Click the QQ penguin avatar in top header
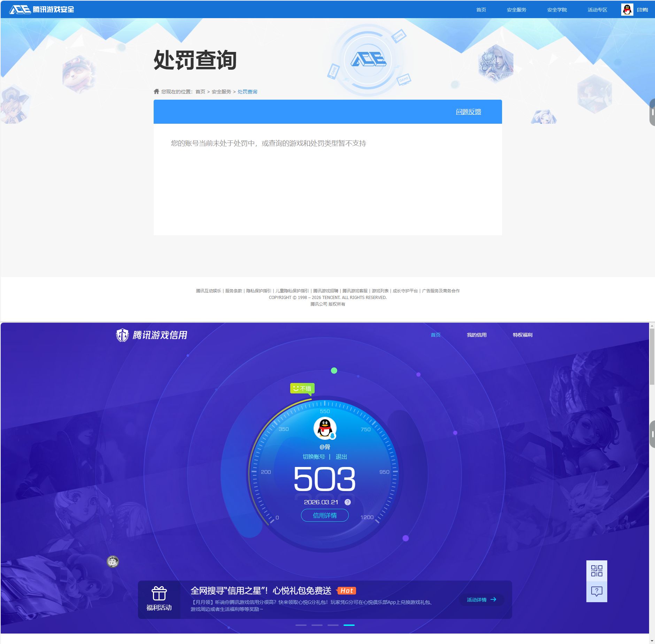655x644 pixels. (x=627, y=9)
